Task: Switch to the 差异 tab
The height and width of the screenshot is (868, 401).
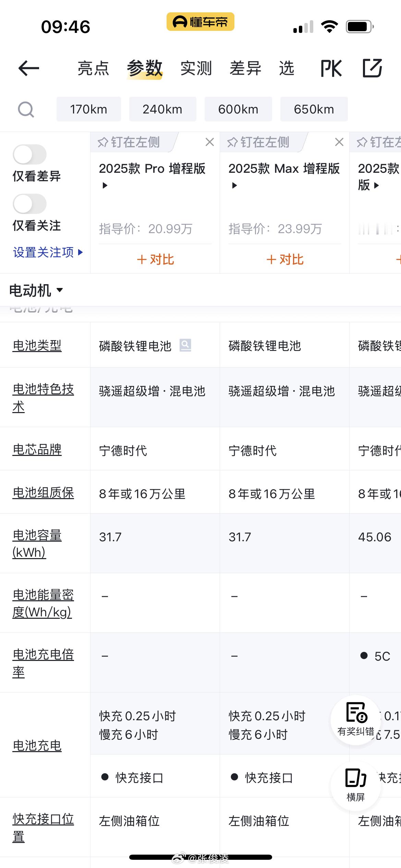Action: [x=245, y=68]
